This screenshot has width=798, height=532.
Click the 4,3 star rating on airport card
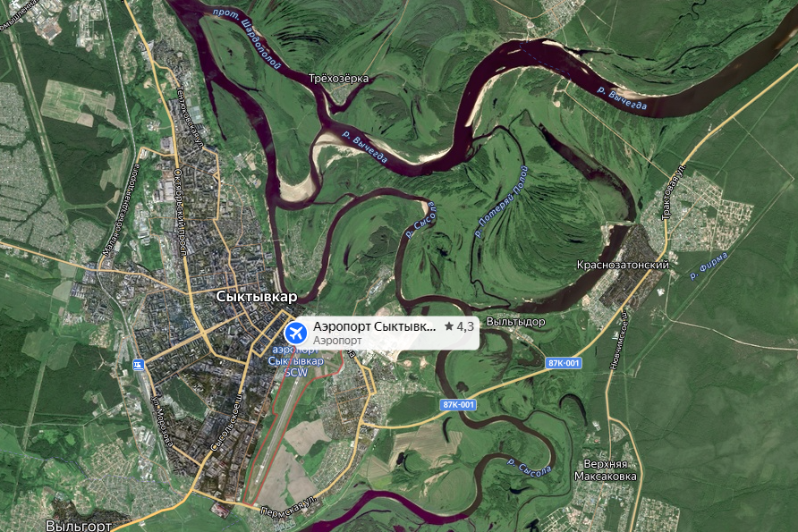(460, 326)
